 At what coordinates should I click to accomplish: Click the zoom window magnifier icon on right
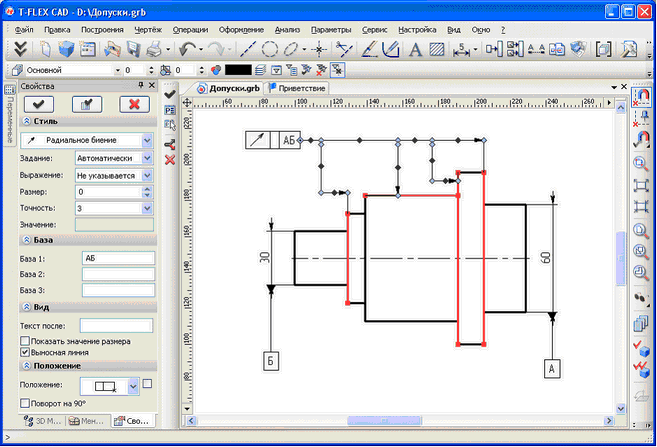coord(641,163)
